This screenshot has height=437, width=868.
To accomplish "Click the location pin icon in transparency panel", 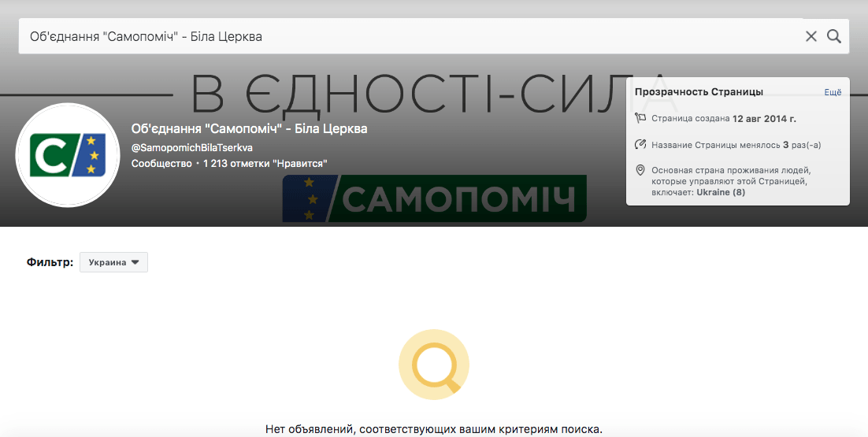I will 640,170.
